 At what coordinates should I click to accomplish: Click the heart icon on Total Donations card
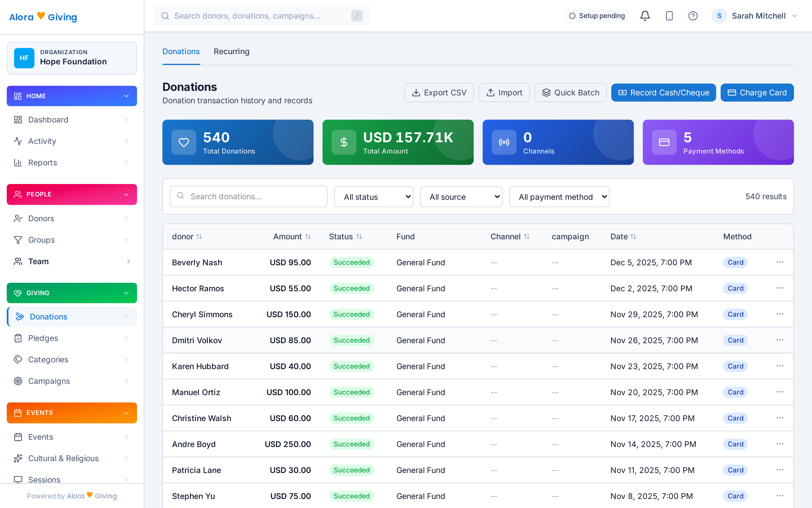point(184,142)
